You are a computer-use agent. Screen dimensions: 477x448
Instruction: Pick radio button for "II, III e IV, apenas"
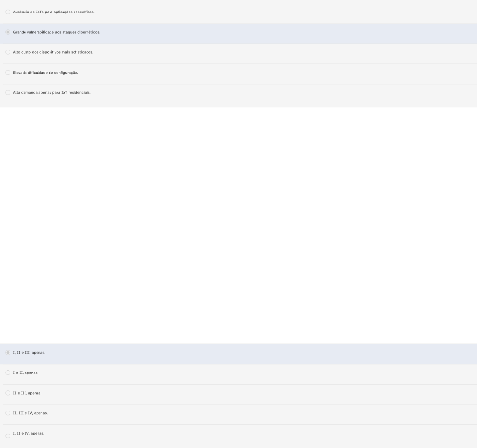(8, 413)
